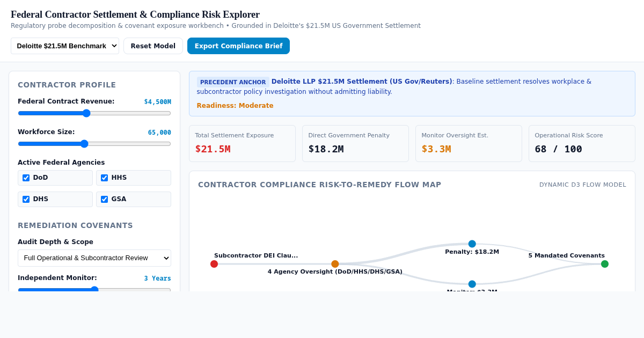Viewport: 644px width, 338px height.
Task: Click the 65,000 workforce value
Action: [159, 133]
